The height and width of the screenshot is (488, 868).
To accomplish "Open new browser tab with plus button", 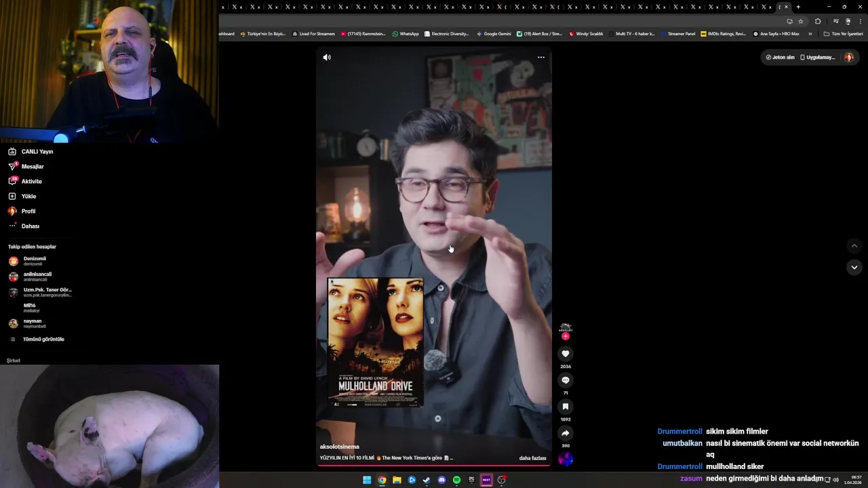I will point(798,7).
